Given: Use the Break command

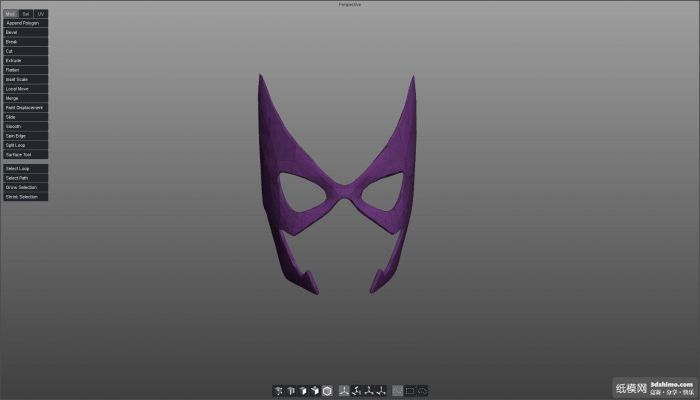Looking at the screenshot, I should tap(25, 42).
